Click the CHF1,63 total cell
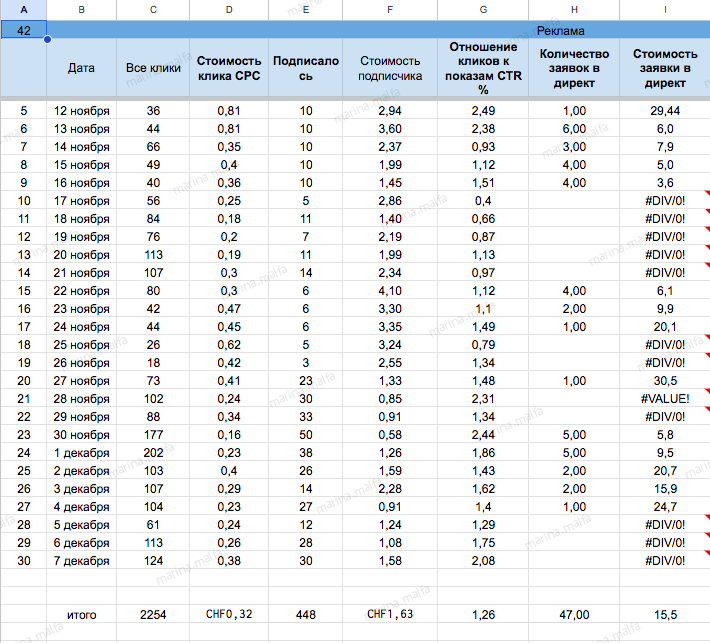The width and height of the screenshot is (710, 643). coord(390,614)
